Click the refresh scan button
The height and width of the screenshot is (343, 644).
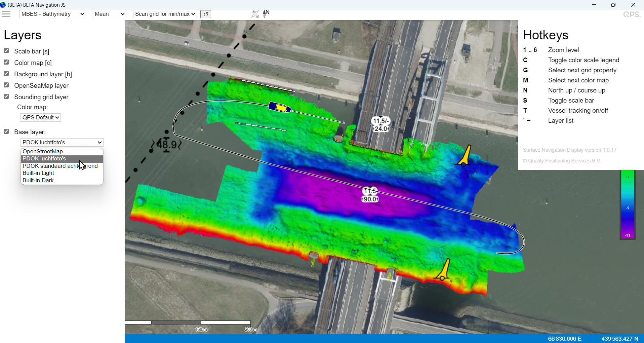coord(205,14)
